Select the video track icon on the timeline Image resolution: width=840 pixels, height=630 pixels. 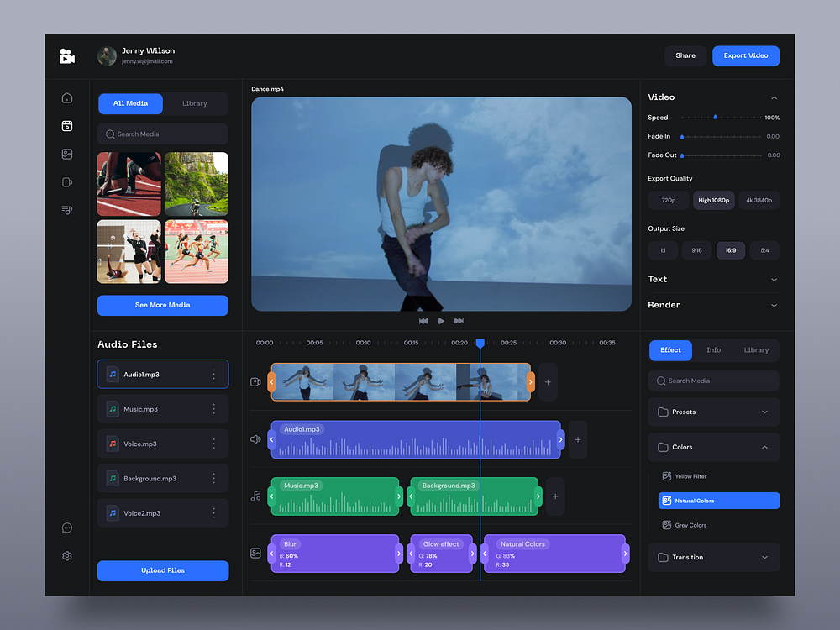[x=255, y=381]
